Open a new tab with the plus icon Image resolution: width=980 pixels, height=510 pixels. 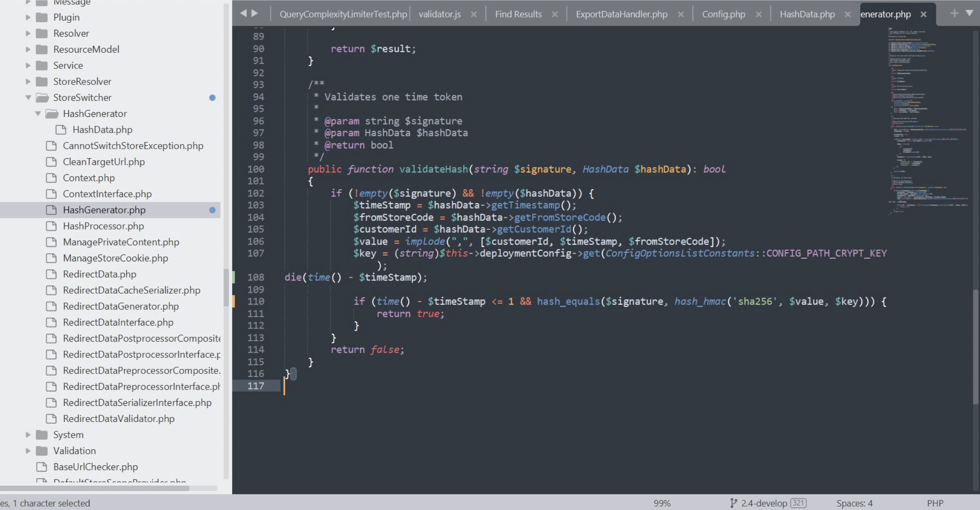point(955,13)
